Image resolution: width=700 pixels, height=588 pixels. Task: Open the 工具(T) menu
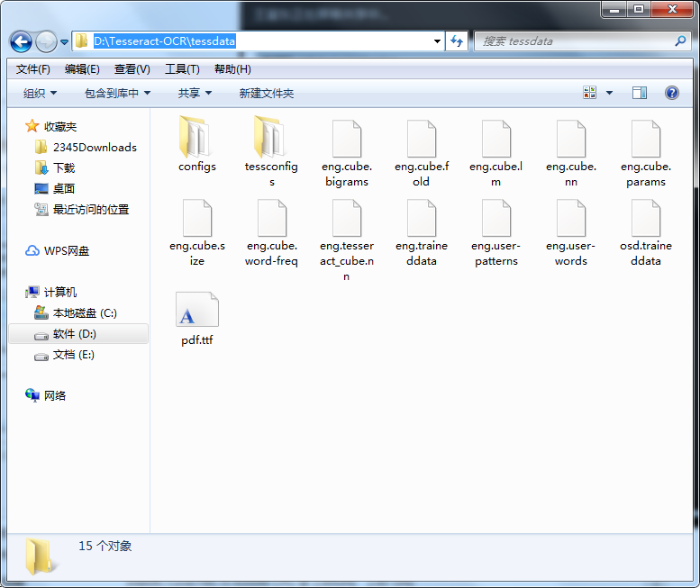182,69
